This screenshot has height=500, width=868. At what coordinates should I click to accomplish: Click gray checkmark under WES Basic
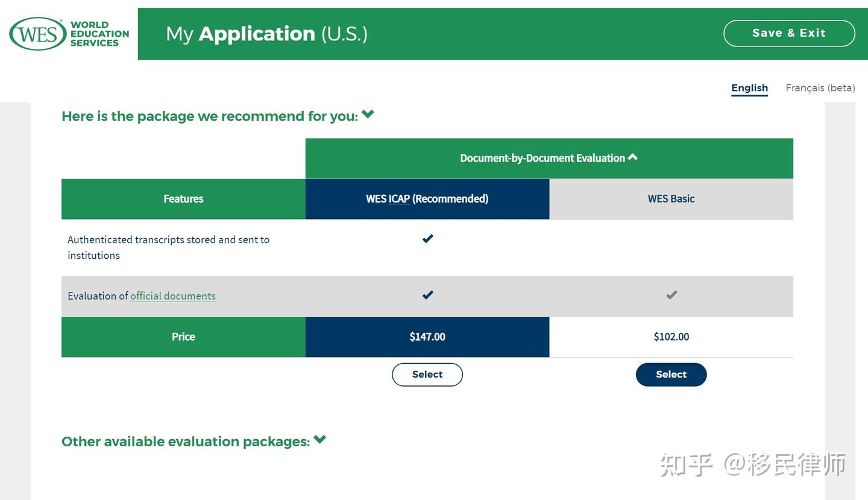click(671, 295)
